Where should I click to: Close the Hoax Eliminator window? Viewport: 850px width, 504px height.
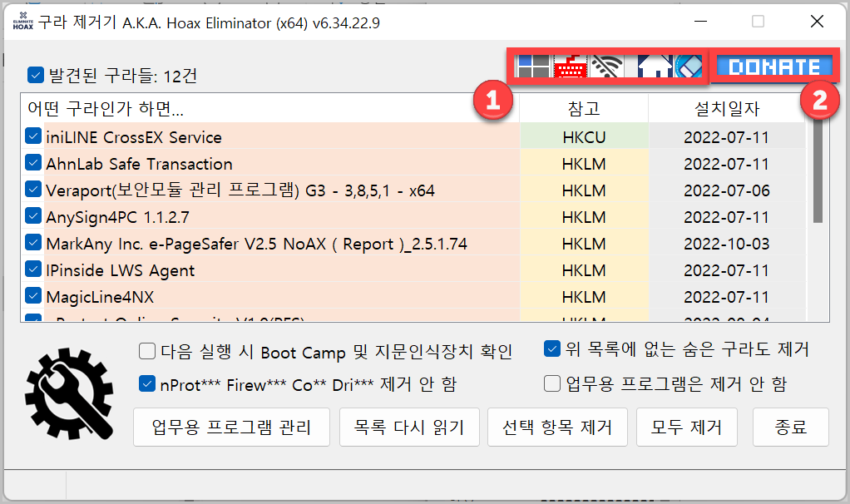(x=817, y=21)
